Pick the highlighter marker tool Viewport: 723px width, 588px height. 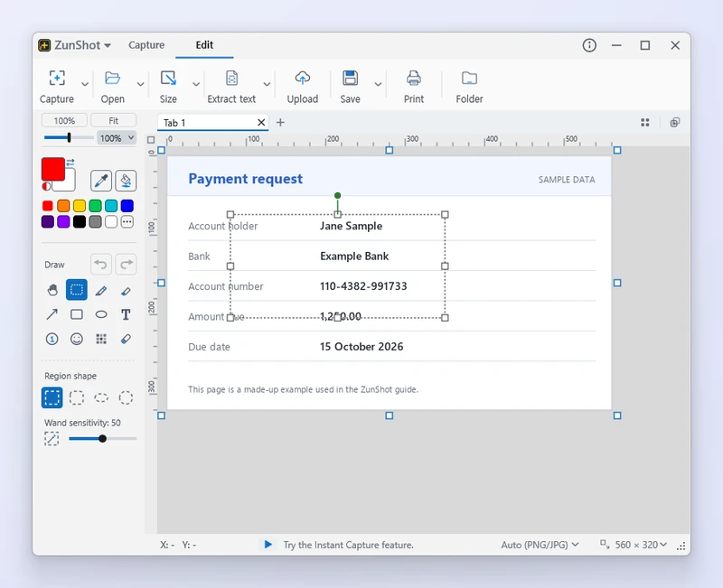click(126, 291)
